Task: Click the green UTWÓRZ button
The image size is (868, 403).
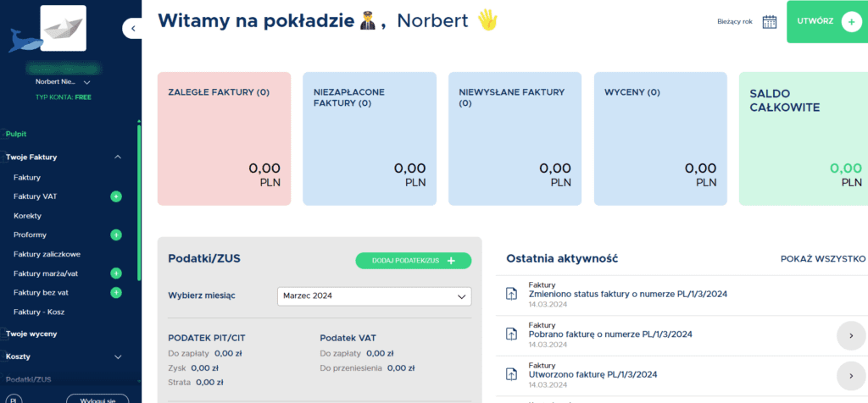Action: click(827, 22)
